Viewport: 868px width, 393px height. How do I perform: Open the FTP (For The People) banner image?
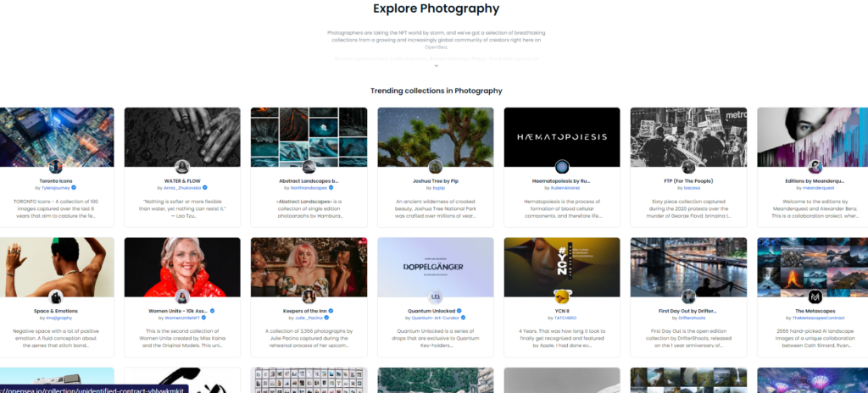coord(688,136)
